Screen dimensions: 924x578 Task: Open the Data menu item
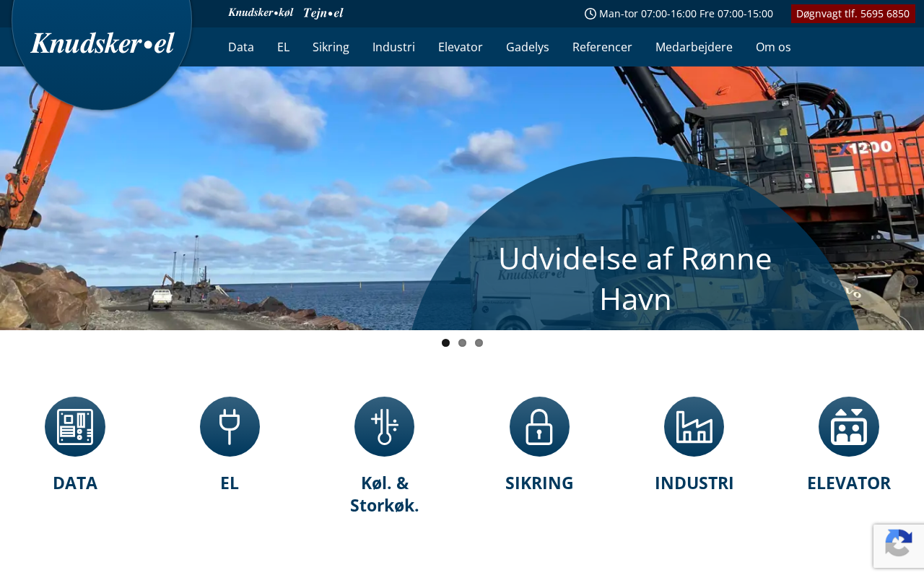pos(241,47)
